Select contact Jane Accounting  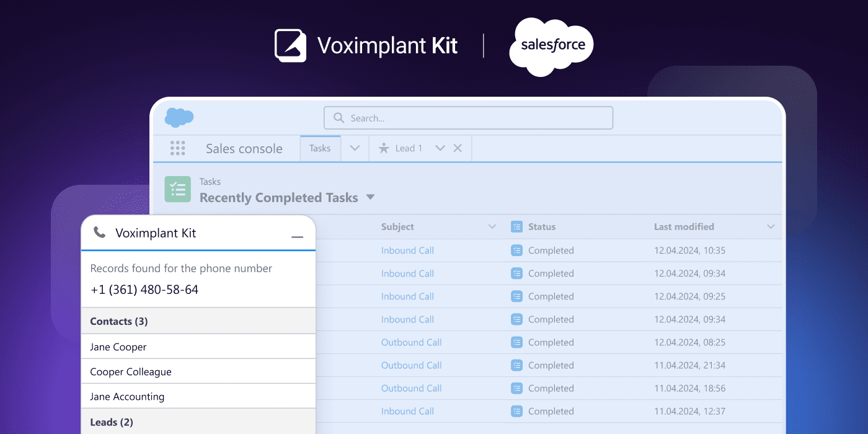coord(198,396)
